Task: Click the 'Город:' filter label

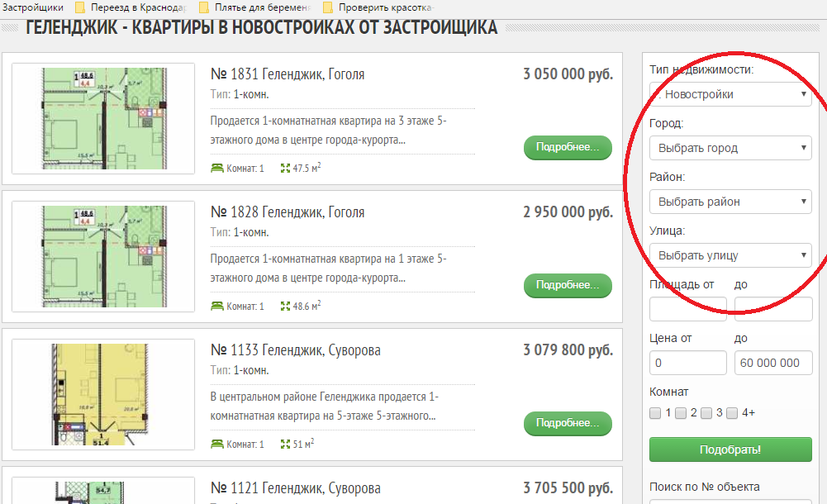Action: (x=666, y=123)
